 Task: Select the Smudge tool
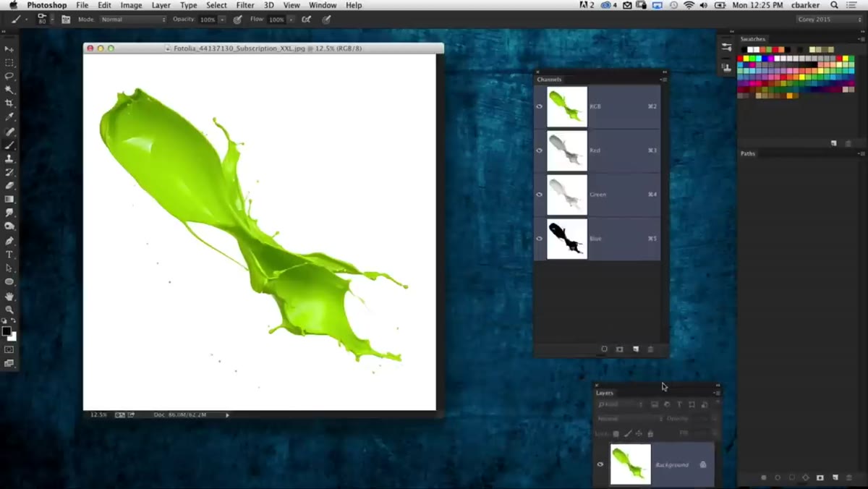coord(9,213)
